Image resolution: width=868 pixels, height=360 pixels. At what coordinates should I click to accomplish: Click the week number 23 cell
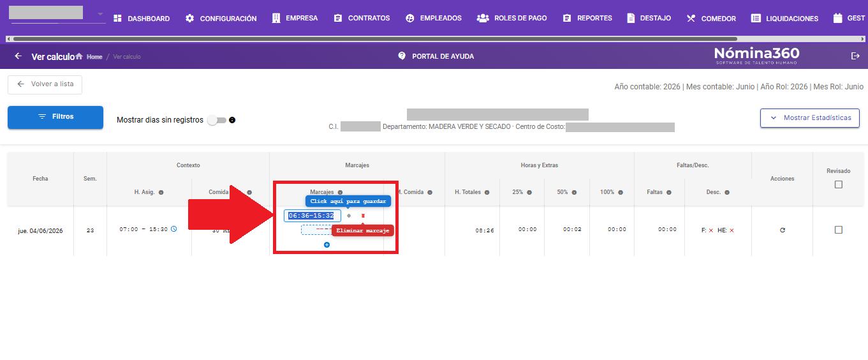pos(90,230)
